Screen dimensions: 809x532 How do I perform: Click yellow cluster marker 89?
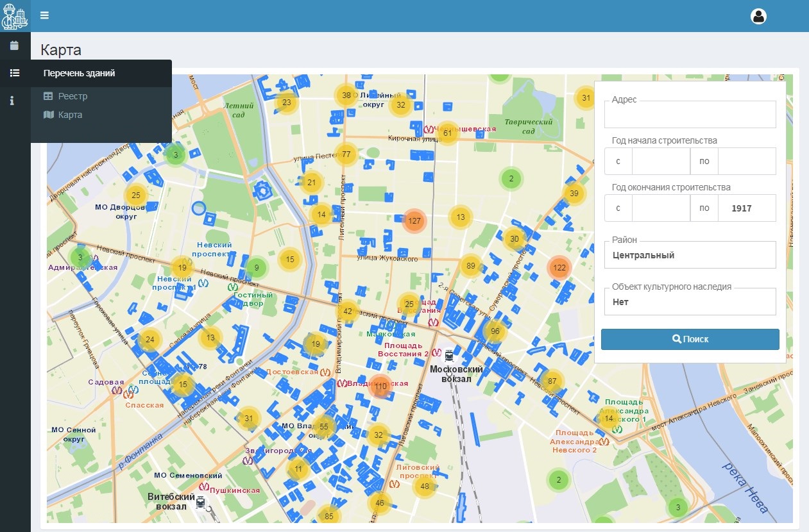tap(471, 265)
